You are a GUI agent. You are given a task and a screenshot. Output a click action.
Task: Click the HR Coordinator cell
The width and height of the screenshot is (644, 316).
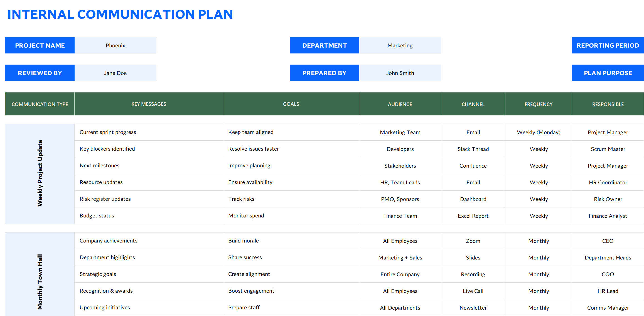[x=608, y=182]
